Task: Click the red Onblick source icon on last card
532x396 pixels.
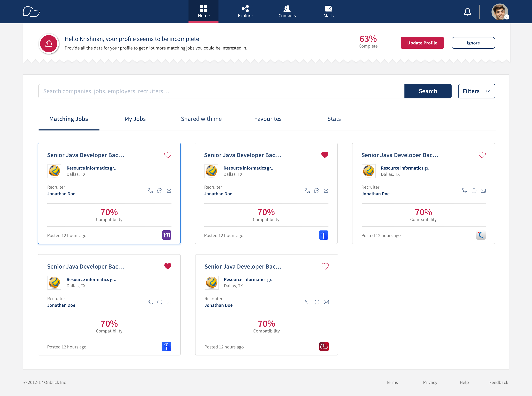Action: coord(324,346)
